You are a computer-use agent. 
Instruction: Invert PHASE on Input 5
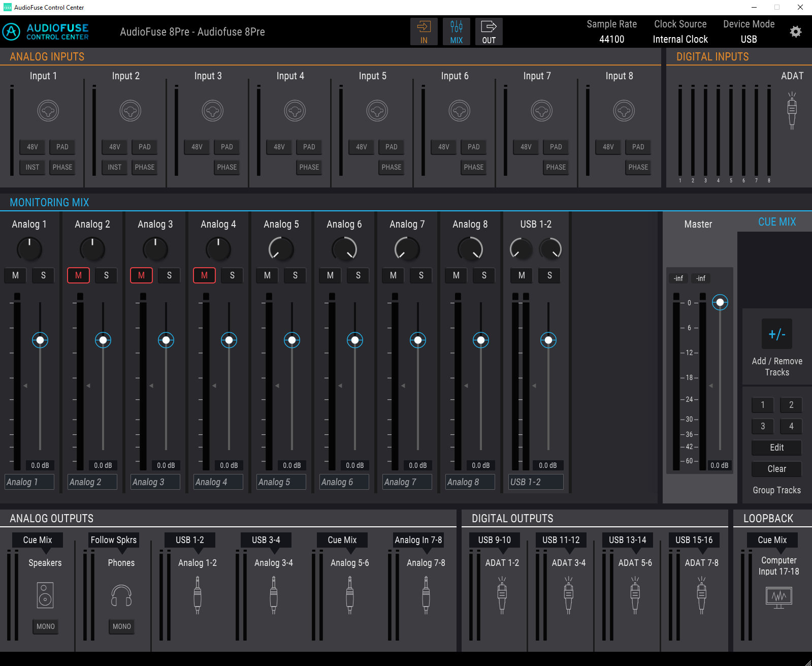[392, 167]
